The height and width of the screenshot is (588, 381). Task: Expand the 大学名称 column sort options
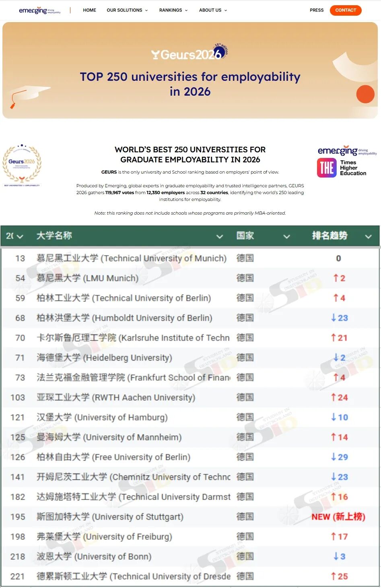(x=220, y=237)
